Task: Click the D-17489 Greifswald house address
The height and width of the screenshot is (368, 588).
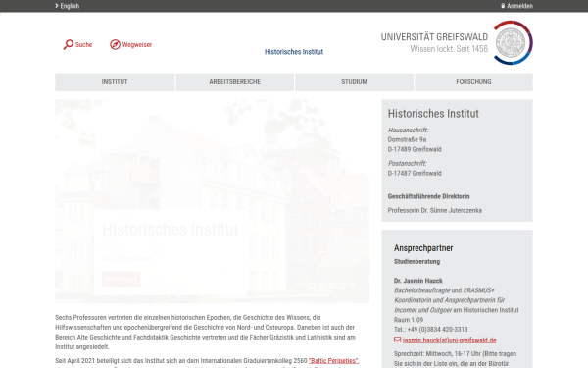Action: coord(415,149)
